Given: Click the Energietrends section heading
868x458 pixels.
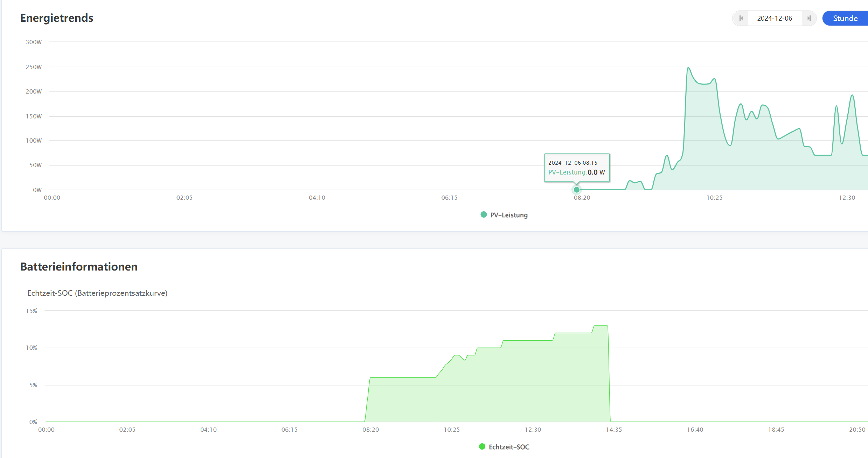Looking at the screenshot, I should click(57, 18).
